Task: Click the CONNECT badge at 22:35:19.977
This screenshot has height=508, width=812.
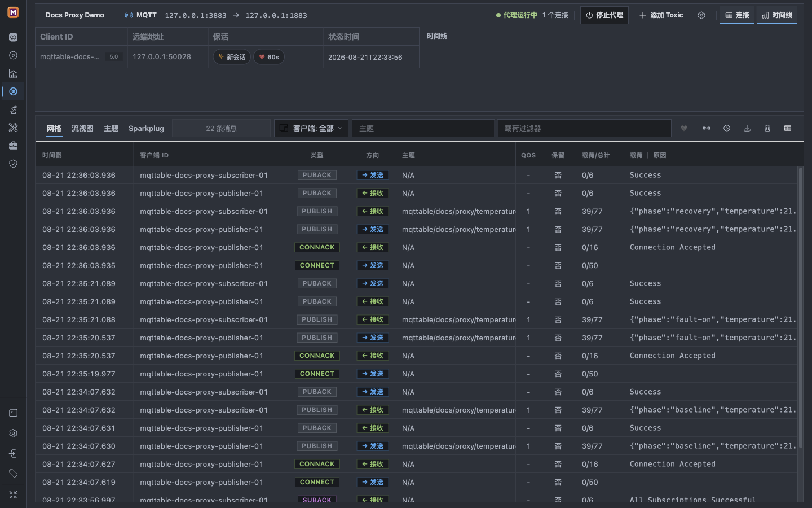Action: click(x=317, y=374)
